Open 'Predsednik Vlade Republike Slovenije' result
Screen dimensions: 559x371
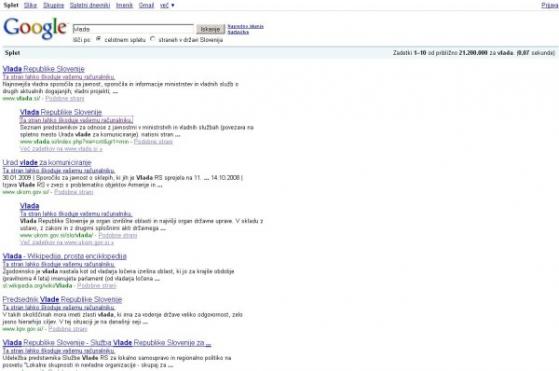point(62,299)
